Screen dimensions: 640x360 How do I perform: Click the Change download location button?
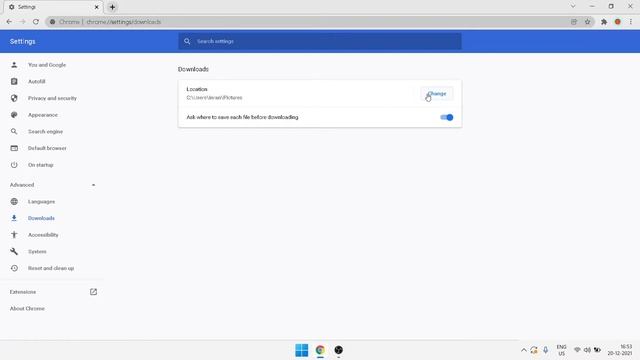[437, 94]
